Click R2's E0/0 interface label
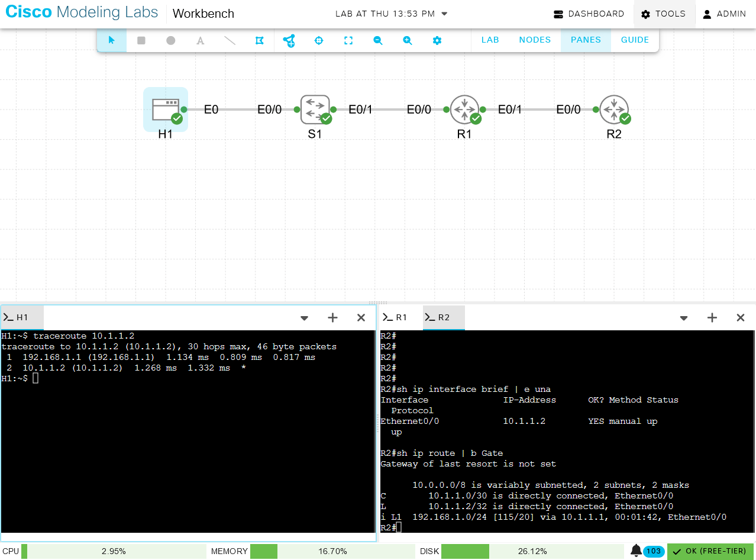The width and height of the screenshot is (756, 560). click(569, 110)
